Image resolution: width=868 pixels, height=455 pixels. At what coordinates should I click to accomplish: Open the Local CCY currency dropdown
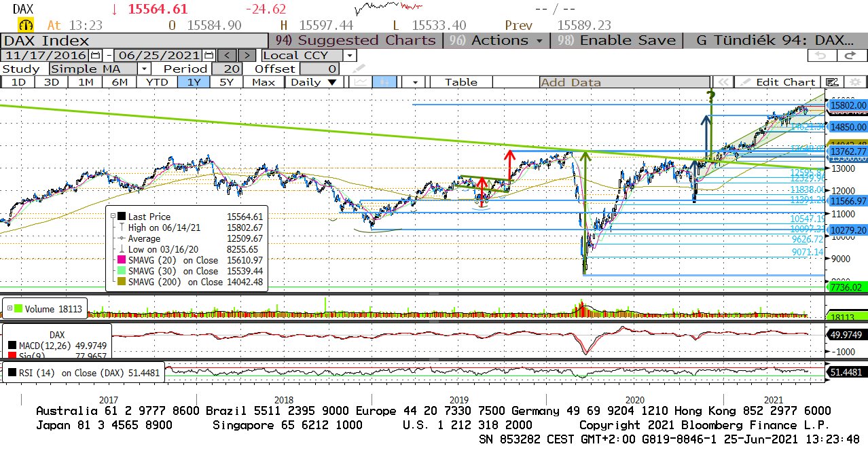click(349, 56)
